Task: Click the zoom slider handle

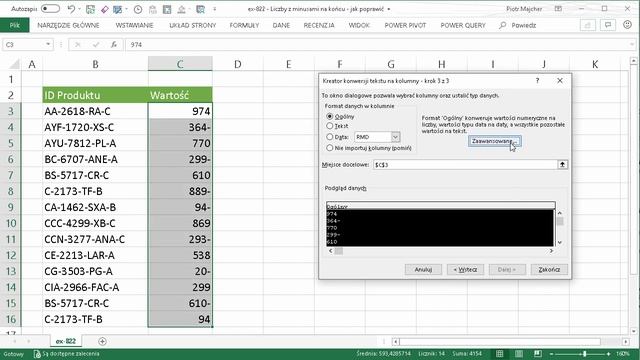Action: point(584,354)
